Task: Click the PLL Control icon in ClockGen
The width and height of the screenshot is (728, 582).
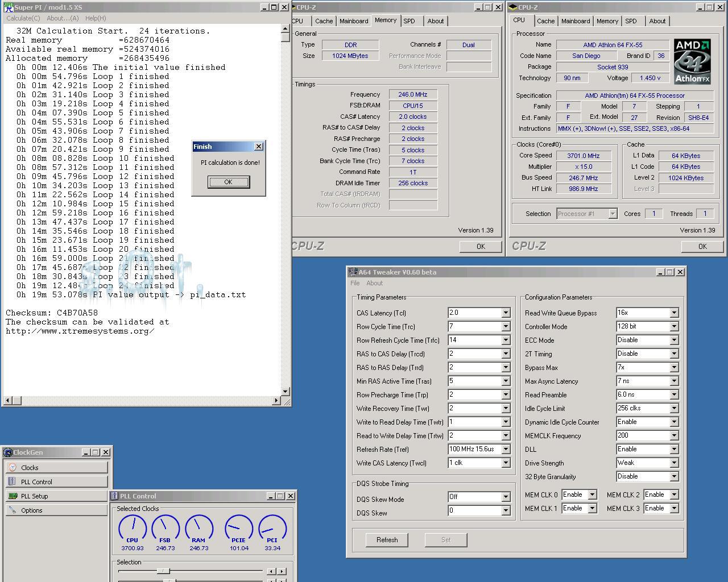Action: click(x=13, y=481)
